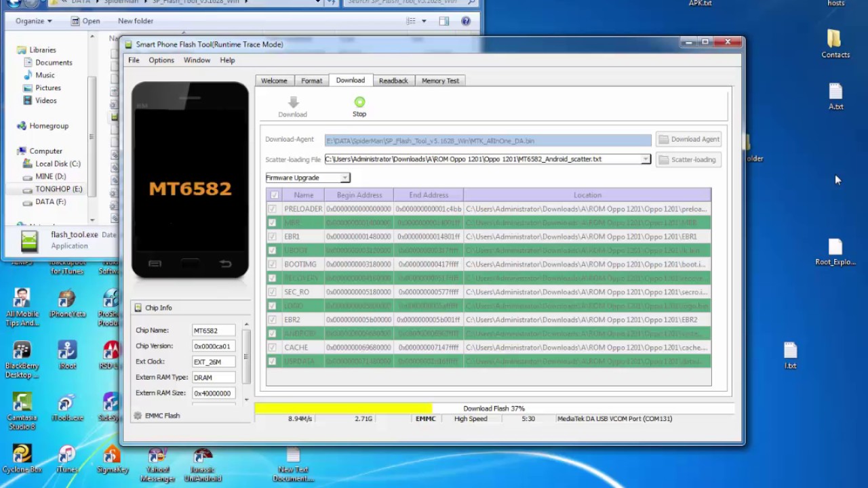Click New folder in Explorer toolbar
This screenshot has height=488, width=868.
[136, 21]
